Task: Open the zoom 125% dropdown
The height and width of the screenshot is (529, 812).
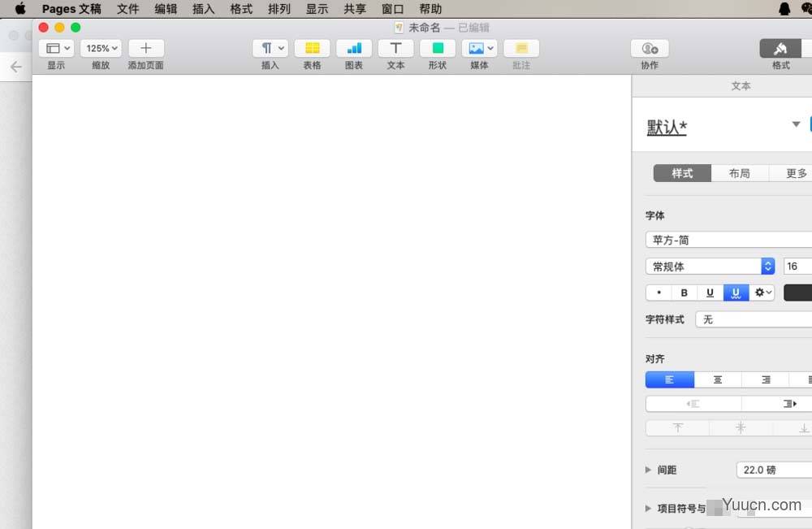Action: [101, 49]
